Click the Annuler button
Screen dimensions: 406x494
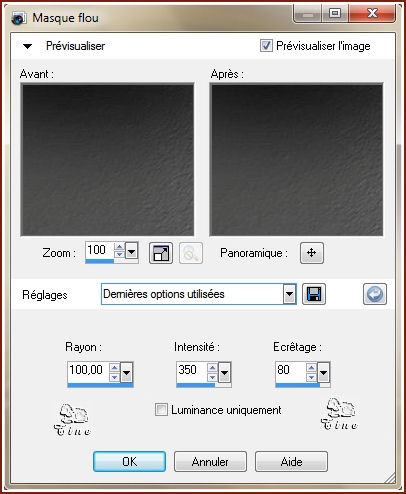pyautogui.click(x=210, y=462)
